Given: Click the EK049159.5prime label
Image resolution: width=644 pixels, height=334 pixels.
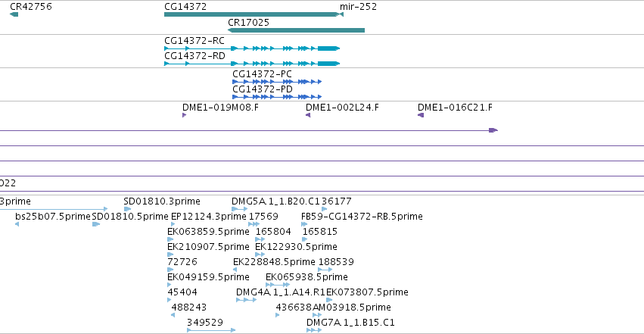Looking at the screenshot, I should click(x=208, y=277).
